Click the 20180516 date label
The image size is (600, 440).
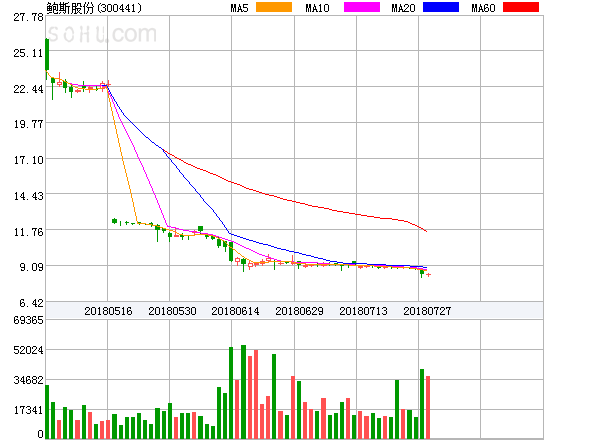108,311
